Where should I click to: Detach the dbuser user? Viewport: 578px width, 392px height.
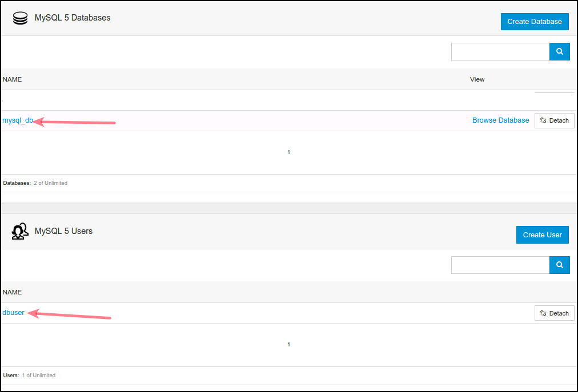click(x=553, y=313)
